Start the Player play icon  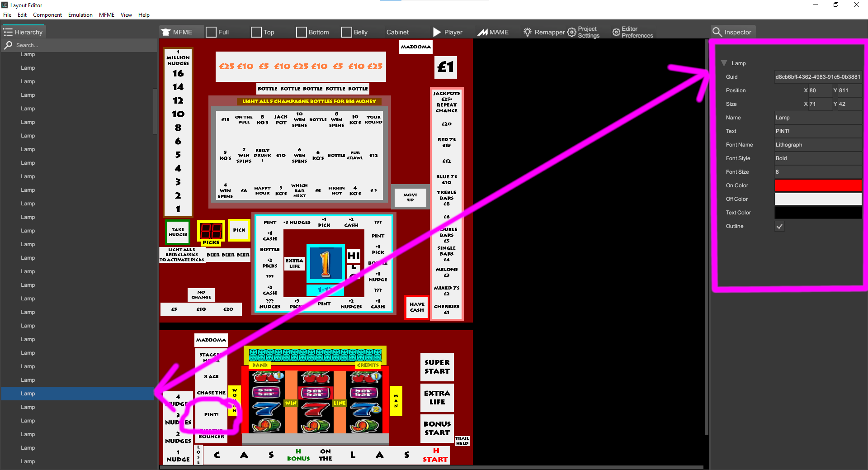[x=437, y=32]
